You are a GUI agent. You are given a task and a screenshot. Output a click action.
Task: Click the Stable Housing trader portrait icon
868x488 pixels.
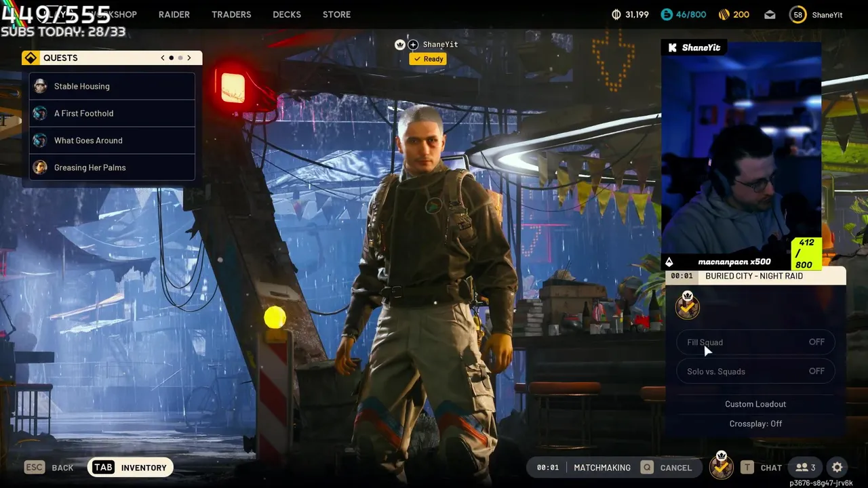point(40,86)
